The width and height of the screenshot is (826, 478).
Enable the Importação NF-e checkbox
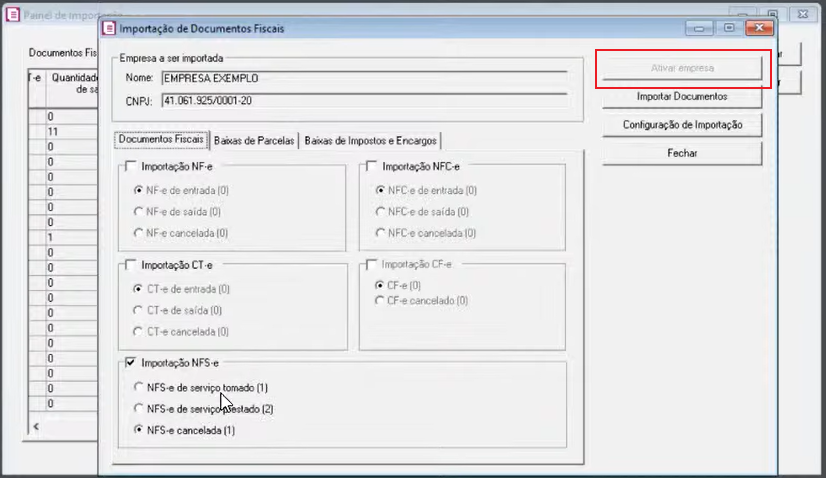pyautogui.click(x=132, y=167)
